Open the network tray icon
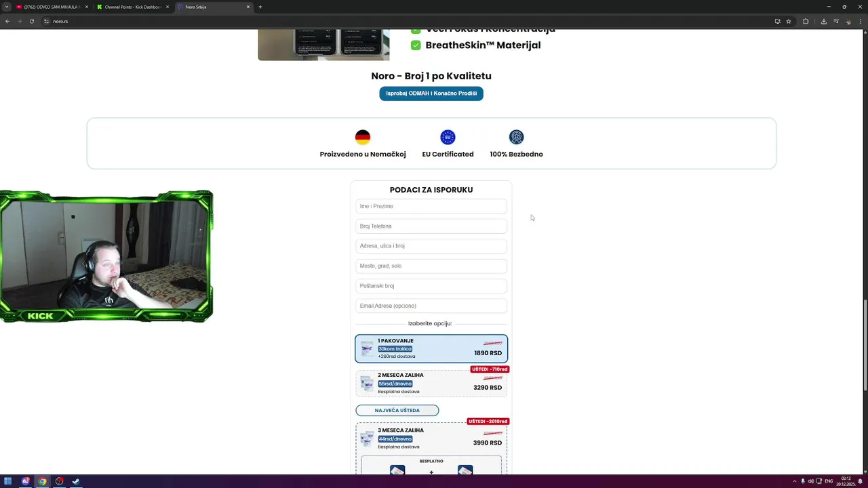Screen dimensions: 868x488 click(818, 481)
